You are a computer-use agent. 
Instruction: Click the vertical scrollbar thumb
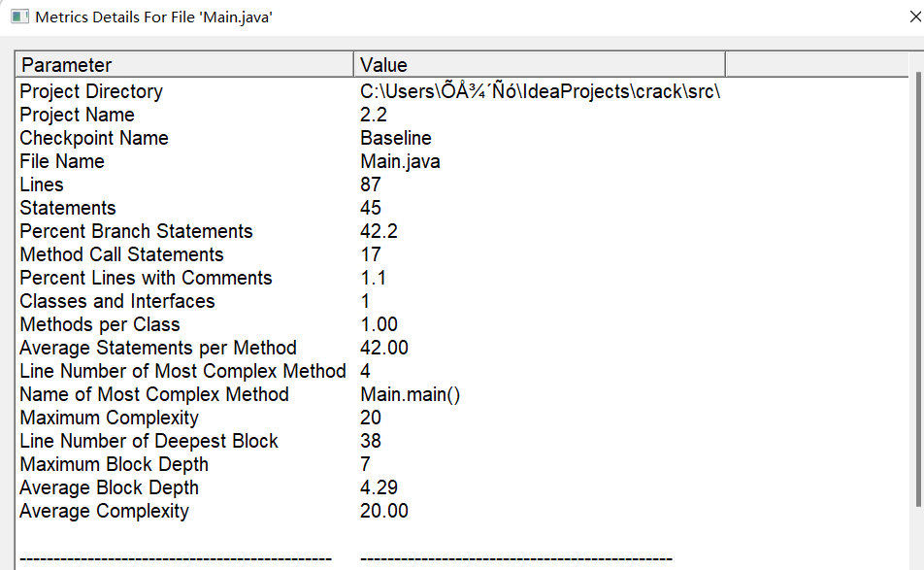pyautogui.click(x=918, y=291)
